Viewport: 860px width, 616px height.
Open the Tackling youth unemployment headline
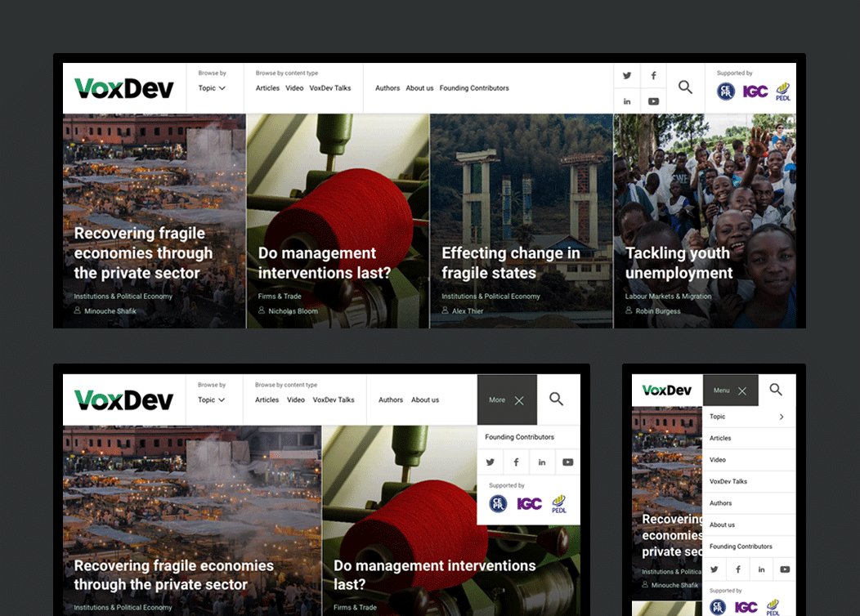coord(678,263)
